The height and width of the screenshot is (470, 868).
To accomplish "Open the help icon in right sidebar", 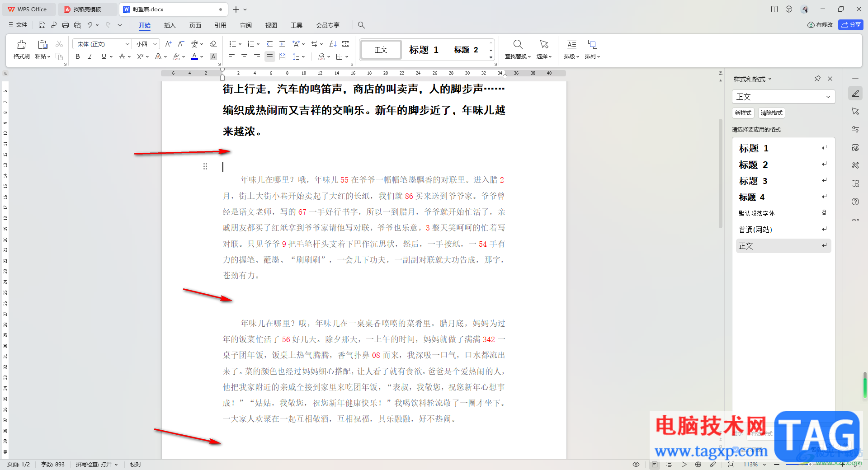I will (855, 202).
